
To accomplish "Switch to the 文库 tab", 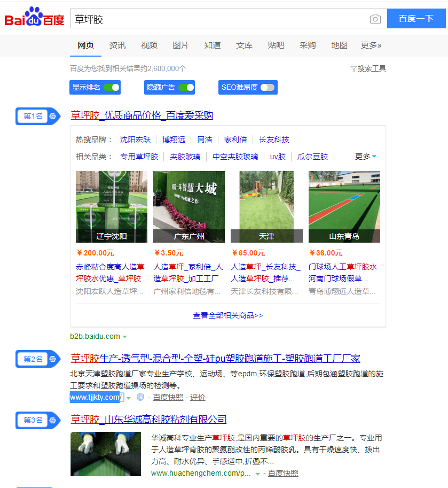I will [245, 45].
